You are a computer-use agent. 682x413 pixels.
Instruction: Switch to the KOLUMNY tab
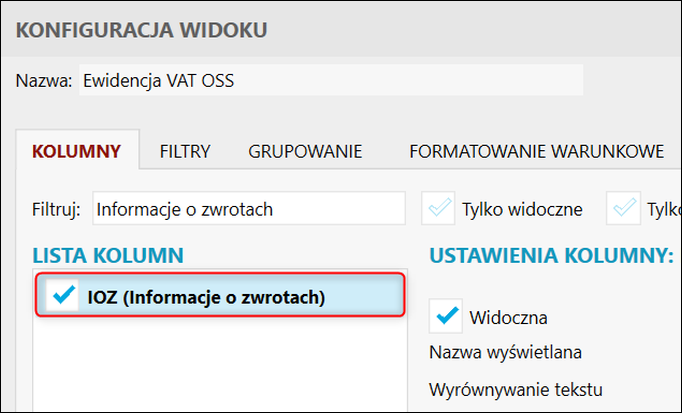coord(77,152)
